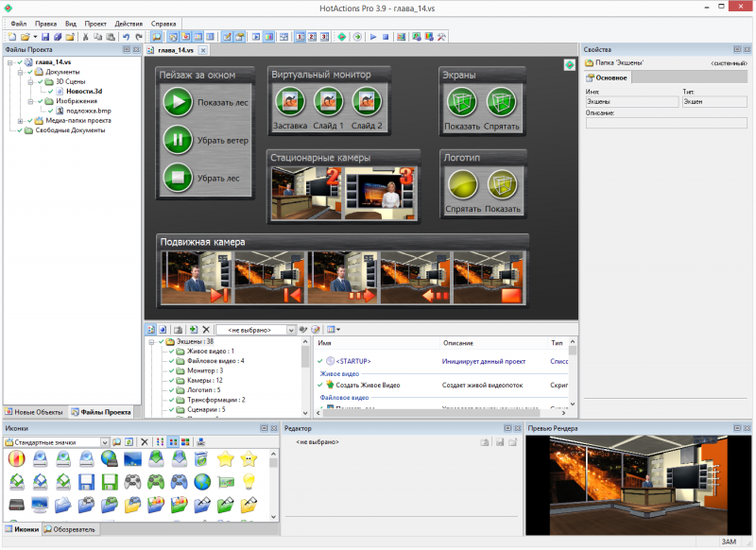This screenshot has width=756, height=550.
Task: Select the 'Основное' tab in Свойства panel
Action: 607,77
